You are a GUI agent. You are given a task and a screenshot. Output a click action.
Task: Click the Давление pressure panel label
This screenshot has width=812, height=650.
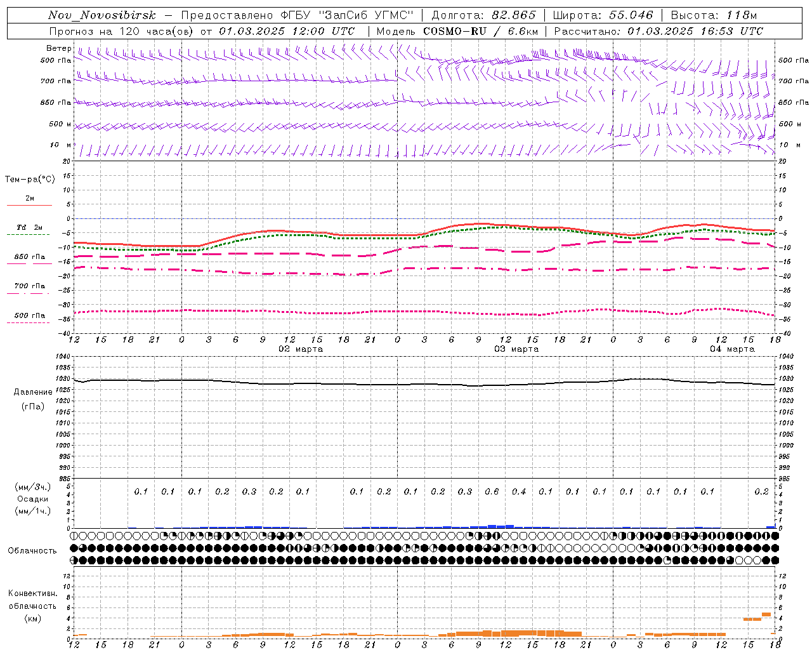pyautogui.click(x=33, y=392)
